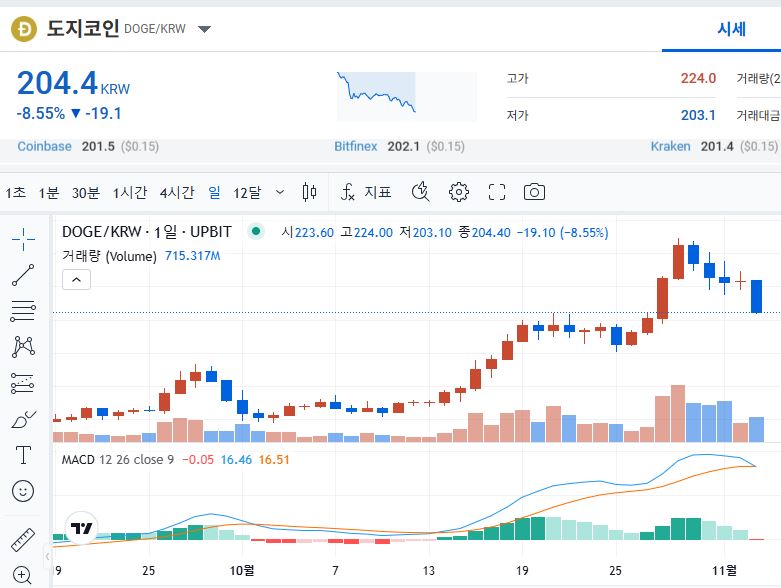Open the forecast and measurement tools
This screenshot has height=588, width=781.
click(22, 383)
